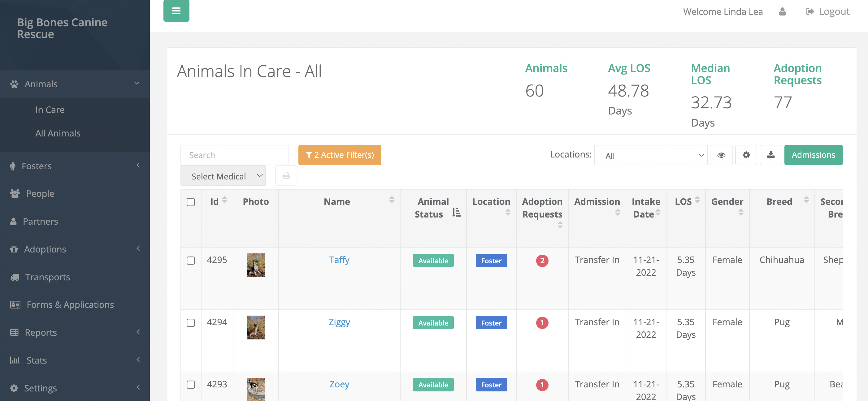
Task: Click the Admissions button
Action: point(813,155)
